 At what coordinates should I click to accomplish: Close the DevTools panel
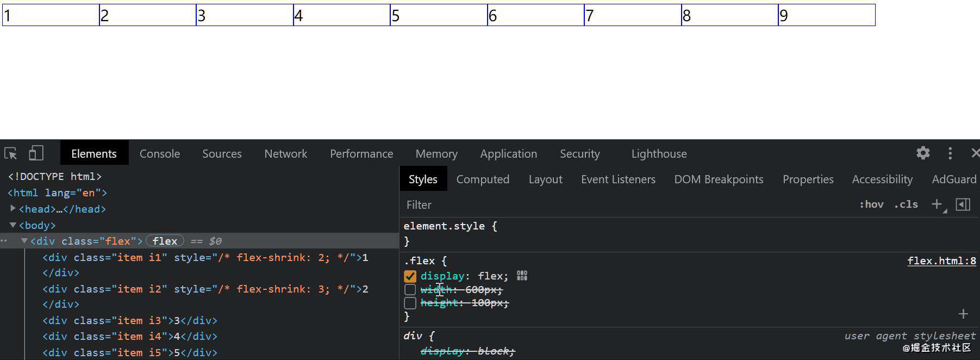[975, 153]
